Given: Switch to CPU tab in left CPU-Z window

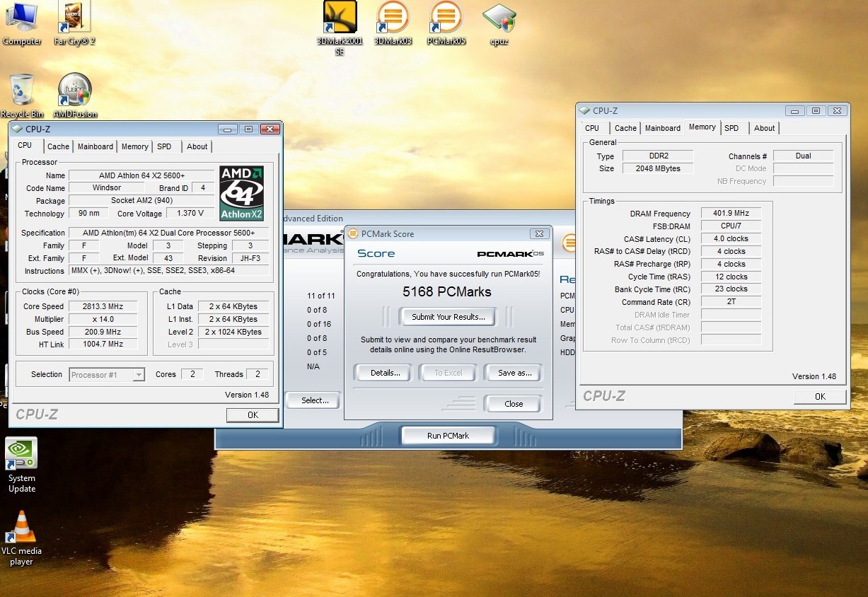Looking at the screenshot, I should click(x=25, y=145).
